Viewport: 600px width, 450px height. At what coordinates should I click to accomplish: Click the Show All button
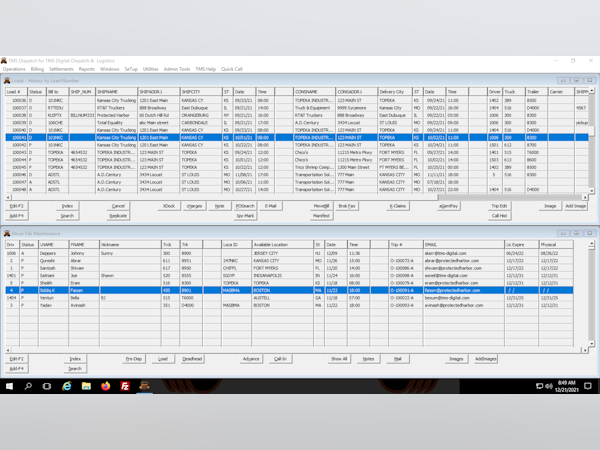point(339,359)
